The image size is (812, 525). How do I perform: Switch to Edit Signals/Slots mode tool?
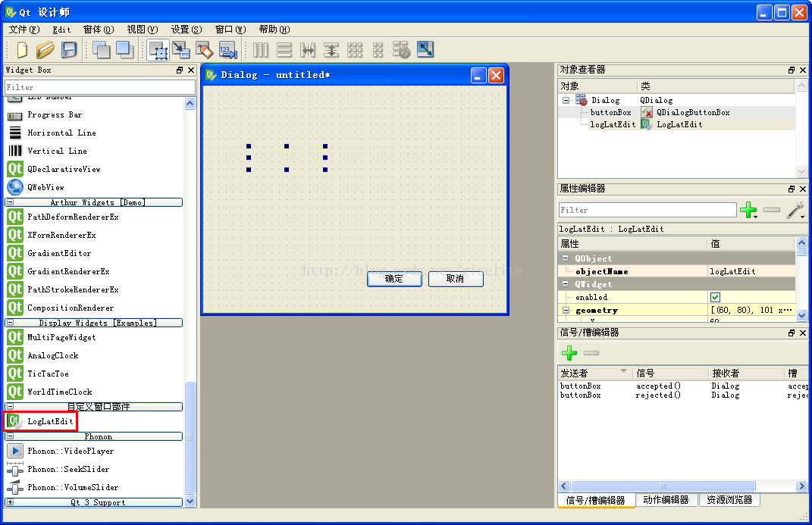coord(181,50)
